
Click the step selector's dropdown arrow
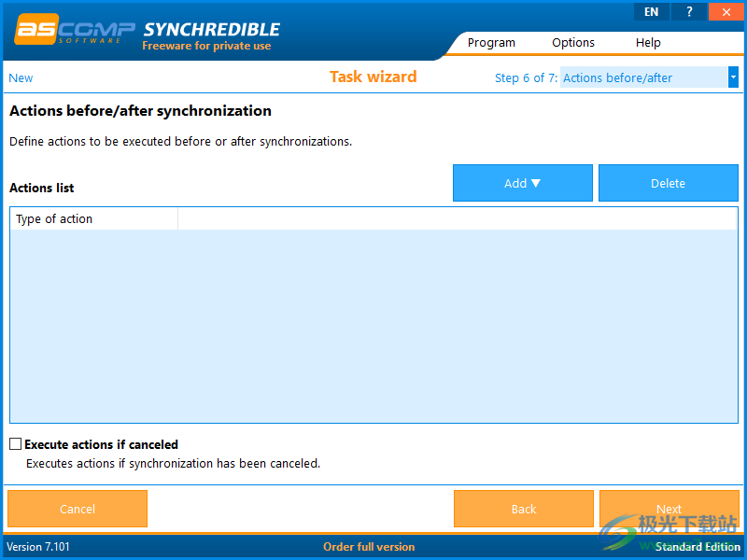point(733,77)
